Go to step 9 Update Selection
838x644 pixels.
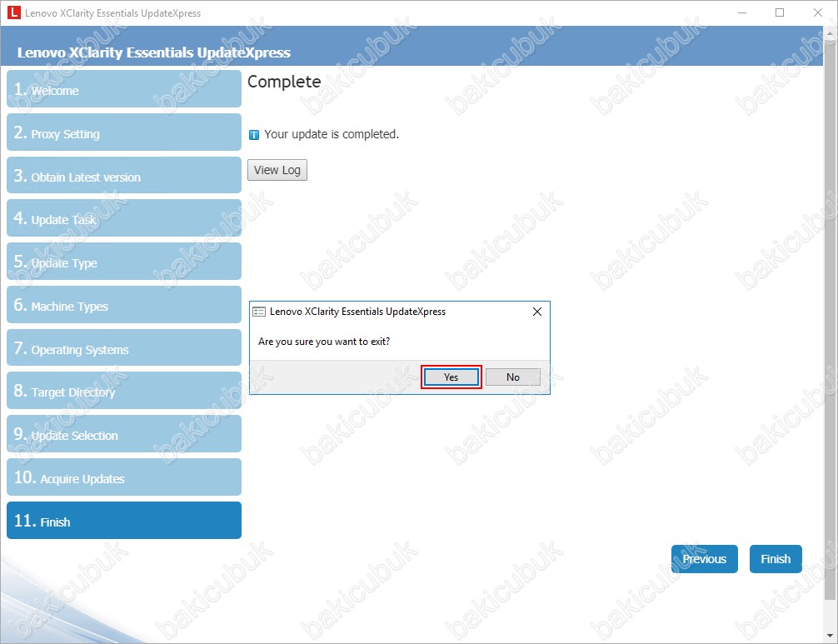[124, 434]
